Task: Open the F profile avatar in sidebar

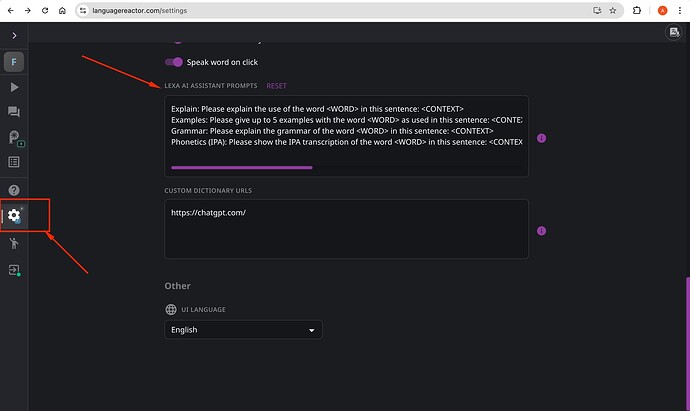Action: (14, 62)
